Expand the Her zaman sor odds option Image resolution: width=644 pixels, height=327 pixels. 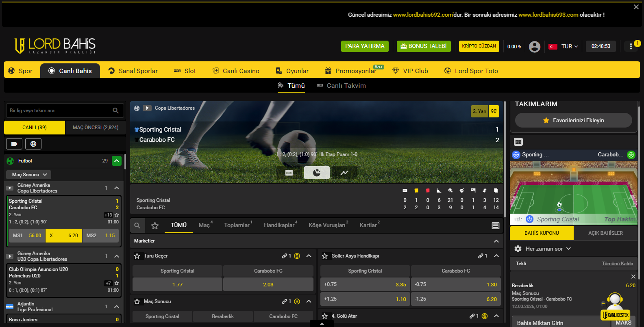548,249
